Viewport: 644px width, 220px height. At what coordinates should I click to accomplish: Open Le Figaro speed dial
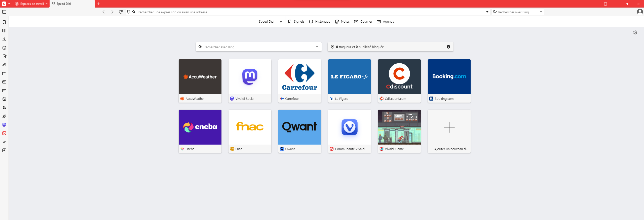350,81
